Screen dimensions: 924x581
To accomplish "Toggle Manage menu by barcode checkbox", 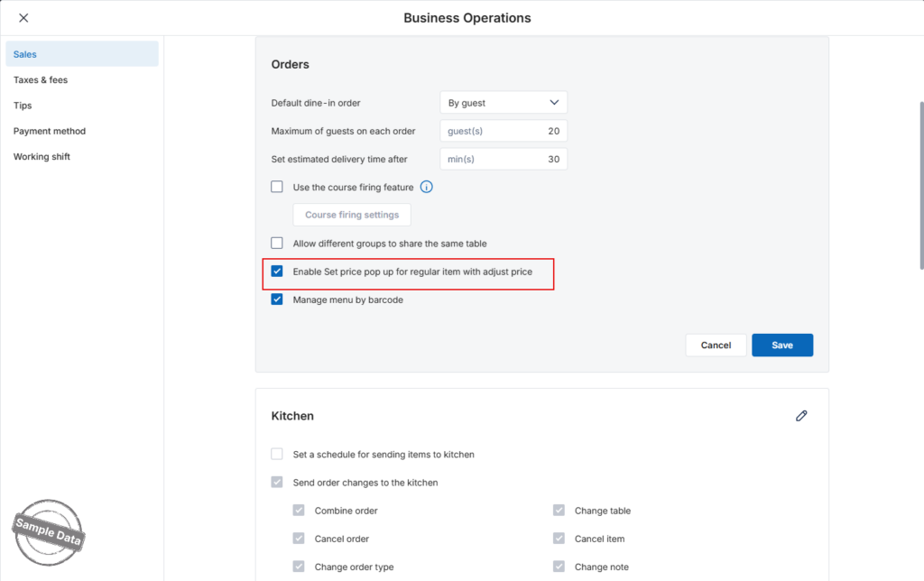I will [277, 300].
